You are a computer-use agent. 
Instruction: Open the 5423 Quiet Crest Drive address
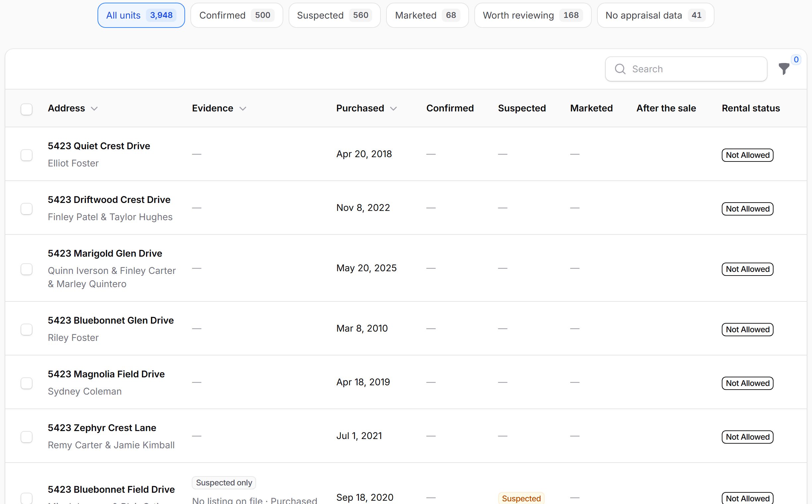[99, 146]
